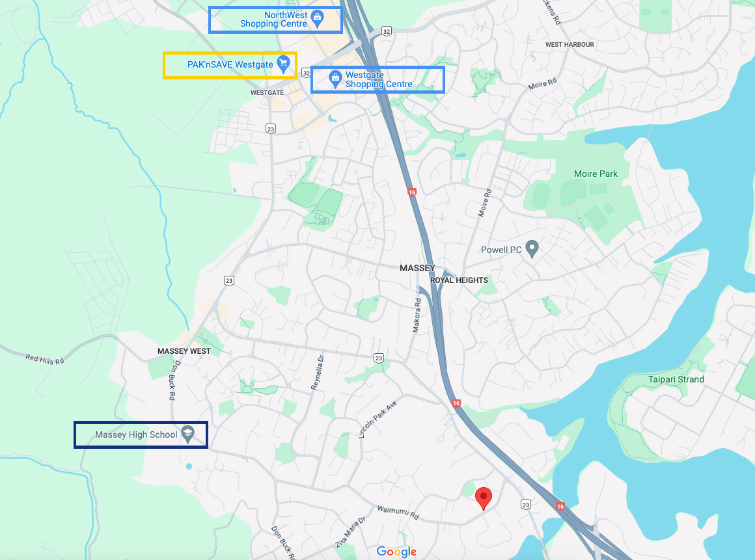The width and height of the screenshot is (755, 560).
Task: Select the PAK'nSAVE Westgate shopping cart icon
Action: pyautogui.click(x=284, y=64)
